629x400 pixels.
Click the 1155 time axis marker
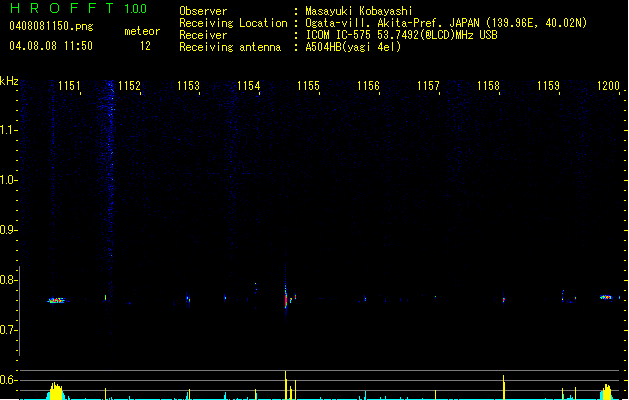[x=308, y=86]
